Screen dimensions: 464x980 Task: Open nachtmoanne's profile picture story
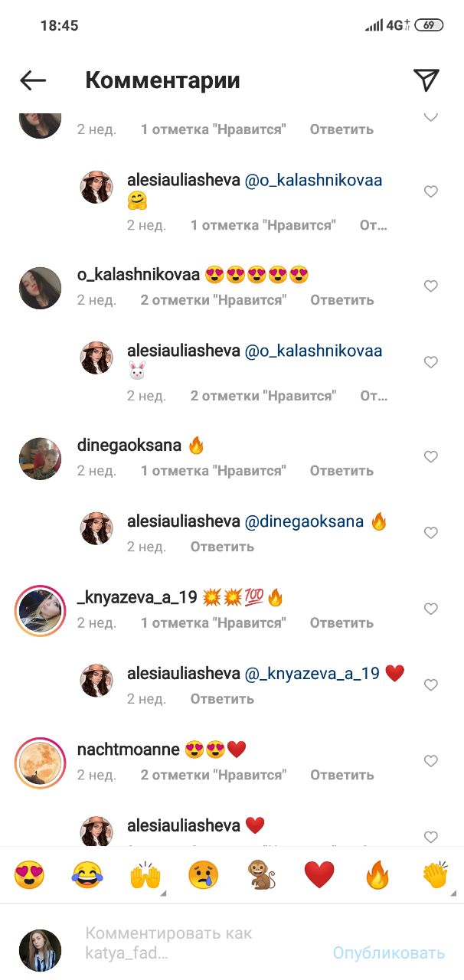point(40,763)
